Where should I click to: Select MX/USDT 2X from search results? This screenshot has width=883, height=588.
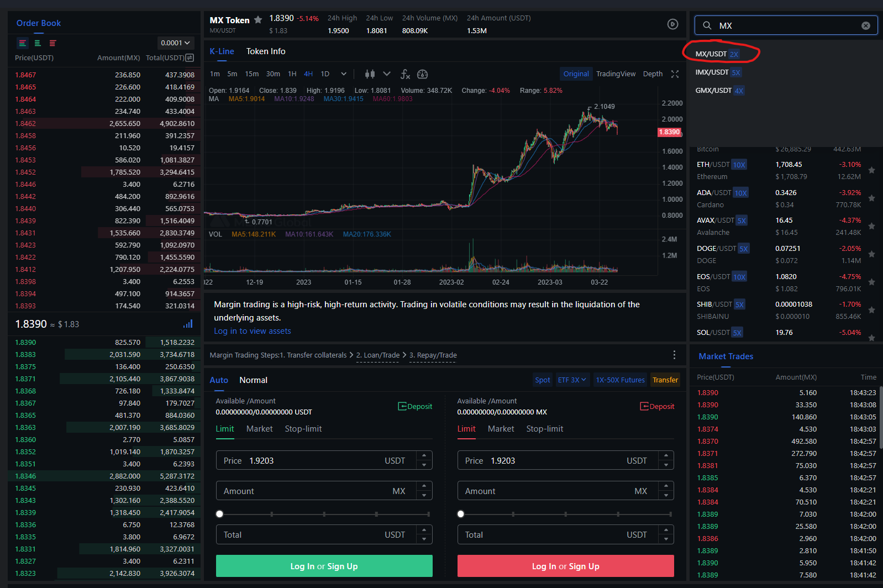[717, 54]
